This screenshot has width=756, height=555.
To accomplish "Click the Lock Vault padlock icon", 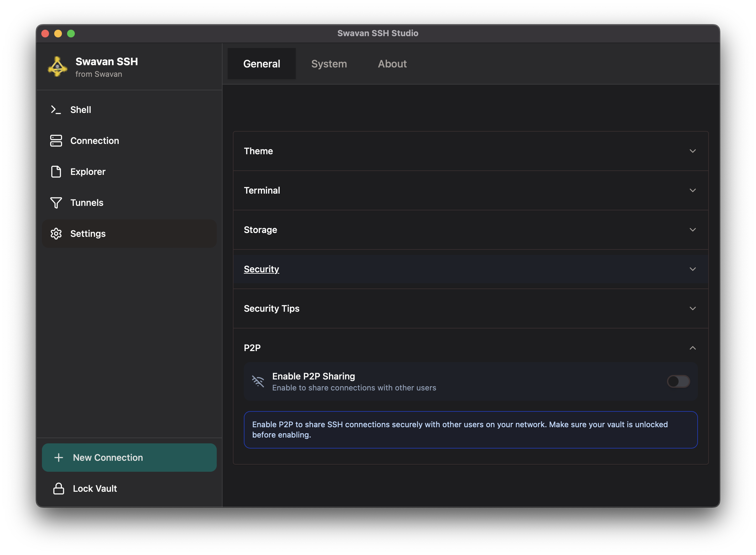I will (x=59, y=489).
